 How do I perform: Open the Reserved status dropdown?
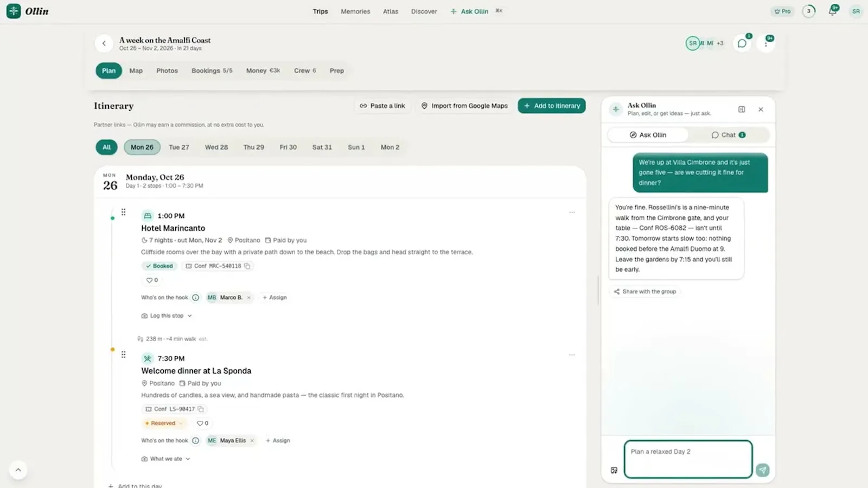(163, 423)
